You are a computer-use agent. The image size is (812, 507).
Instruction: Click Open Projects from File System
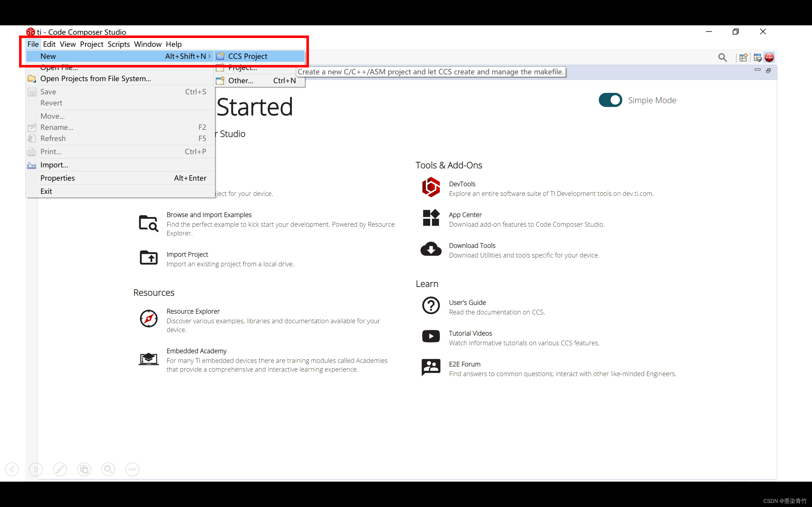(95, 79)
